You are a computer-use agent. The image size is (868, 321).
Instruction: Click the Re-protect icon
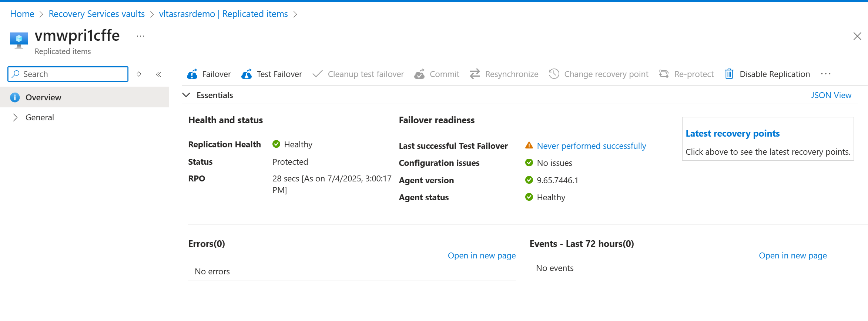coord(664,74)
